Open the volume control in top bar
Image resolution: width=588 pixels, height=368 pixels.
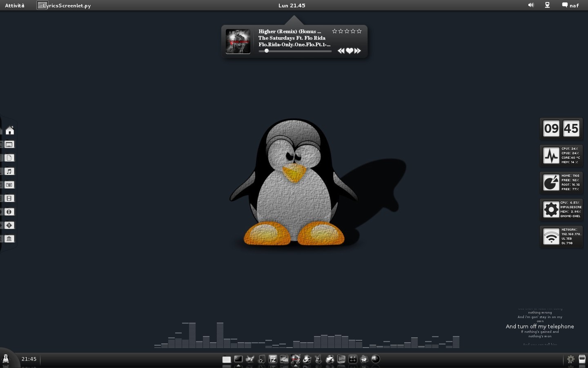click(x=531, y=5)
